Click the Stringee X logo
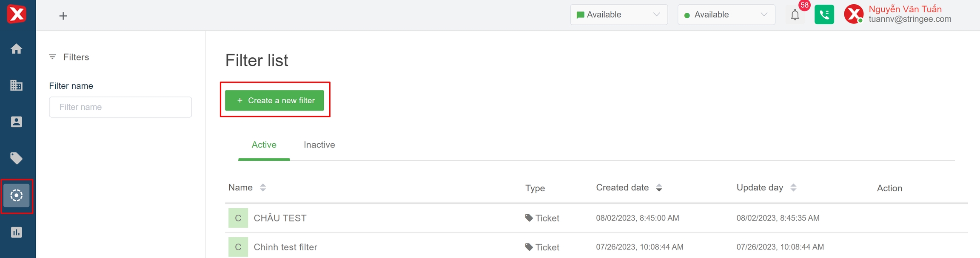The width and height of the screenshot is (980, 258). coord(17,14)
